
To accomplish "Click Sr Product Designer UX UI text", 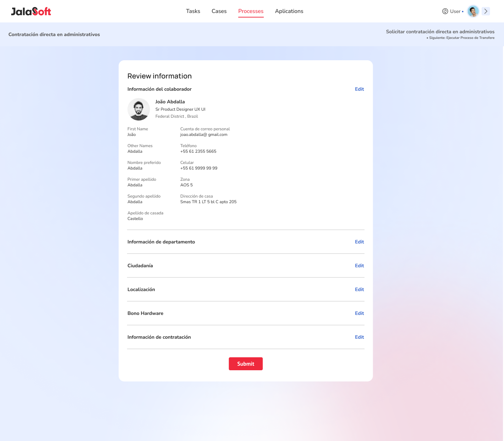I will [x=180, y=109].
